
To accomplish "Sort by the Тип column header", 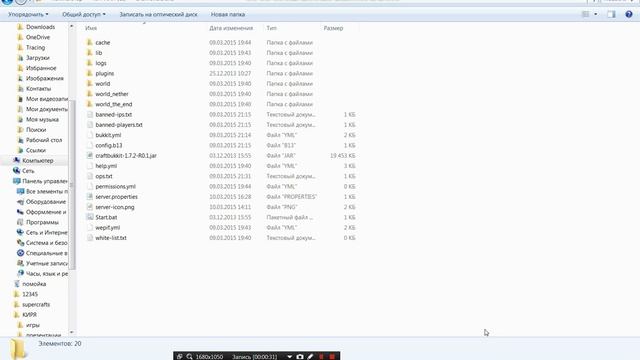I will (x=271, y=28).
